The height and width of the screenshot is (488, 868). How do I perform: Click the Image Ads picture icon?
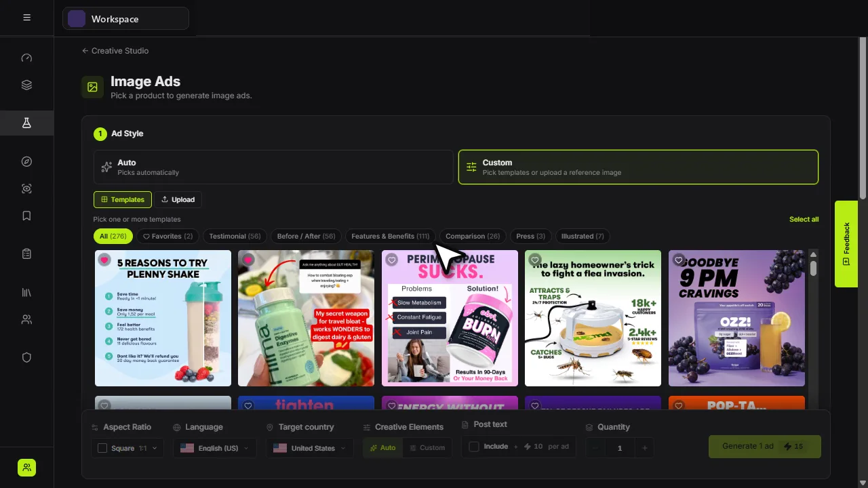93,87
